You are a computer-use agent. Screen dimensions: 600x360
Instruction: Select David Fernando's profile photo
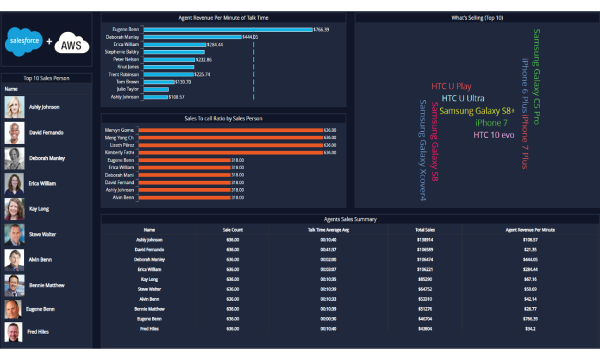coord(15,133)
